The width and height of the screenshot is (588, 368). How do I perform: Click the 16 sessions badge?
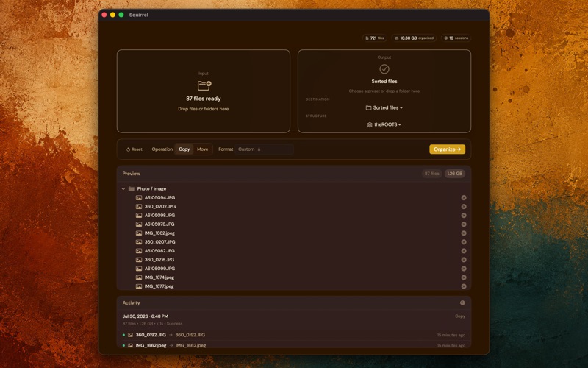(x=456, y=38)
